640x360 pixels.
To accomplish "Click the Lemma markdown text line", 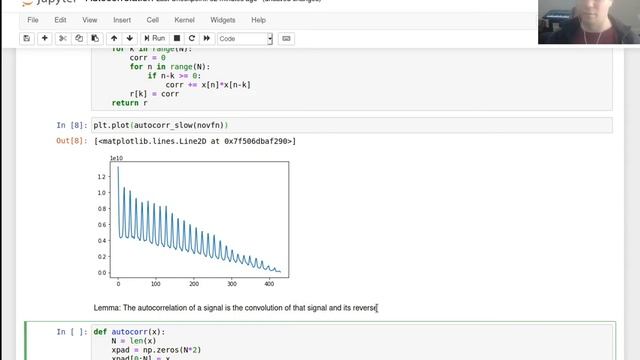I will click(236, 308).
